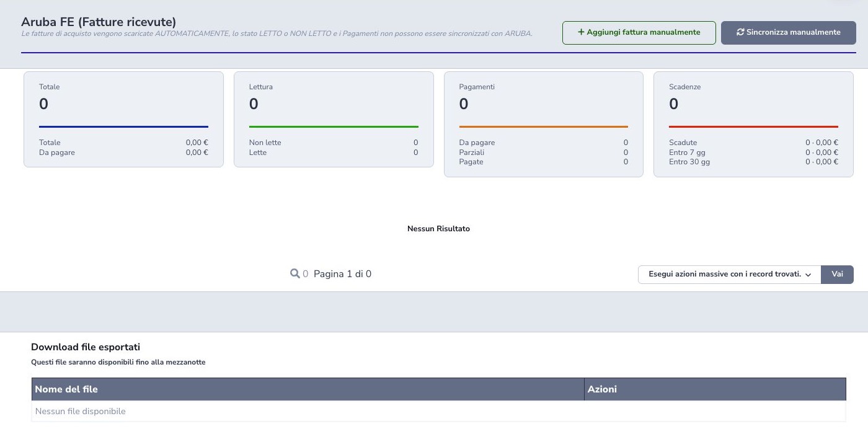The width and height of the screenshot is (868, 434).
Task: Click 'Da pagare' in Pagamenti card
Action: [543, 143]
